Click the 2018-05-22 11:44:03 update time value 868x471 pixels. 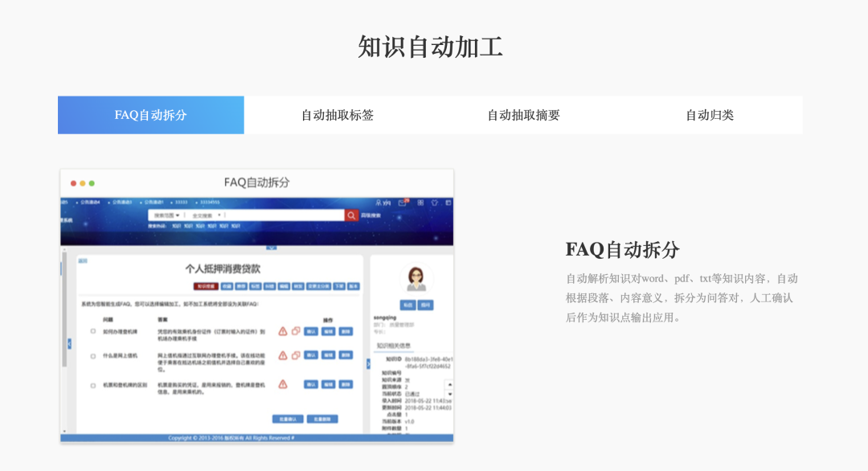428,408
